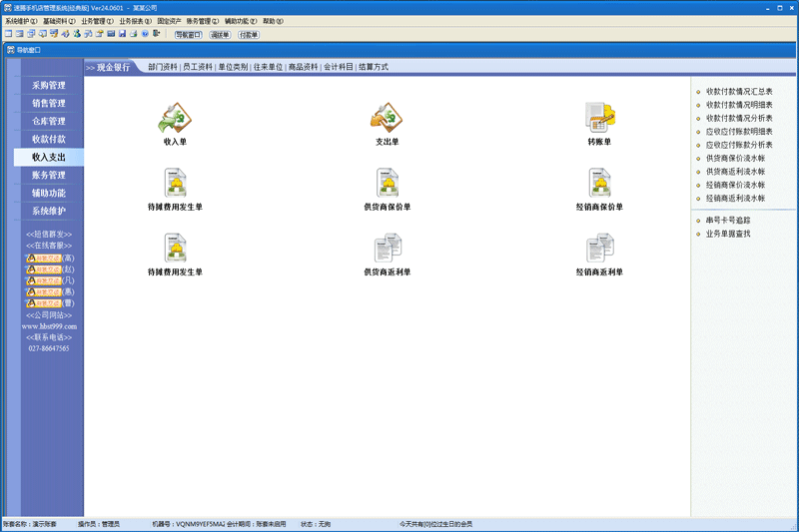Open the 转账单 transfer voucher icon
Screen dimensions: 799x532
[599, 118]
